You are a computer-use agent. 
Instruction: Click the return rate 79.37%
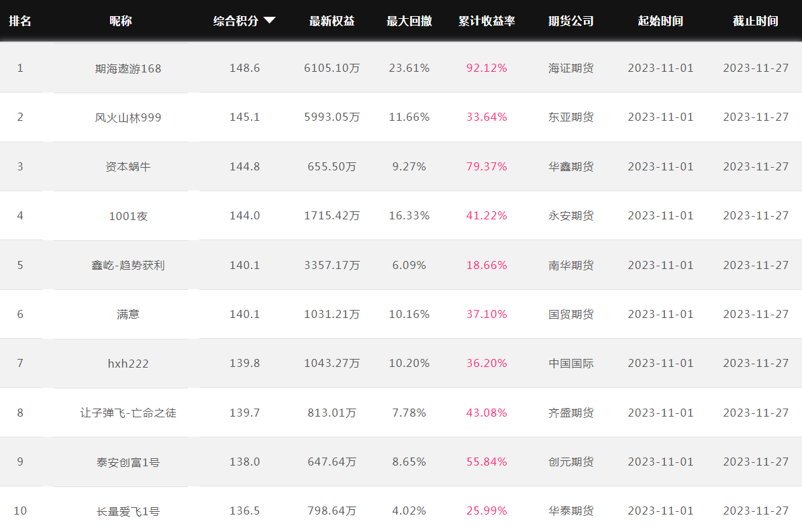(x=487, y=166)
